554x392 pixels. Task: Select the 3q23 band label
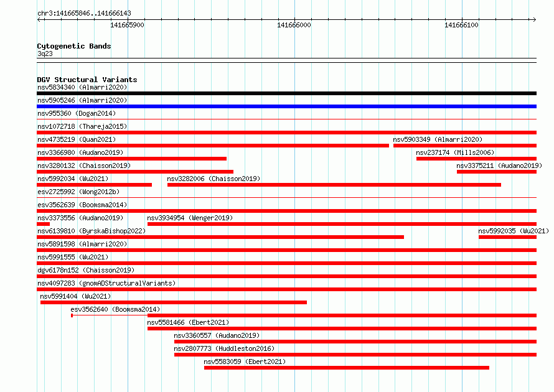tap(45, 54)
